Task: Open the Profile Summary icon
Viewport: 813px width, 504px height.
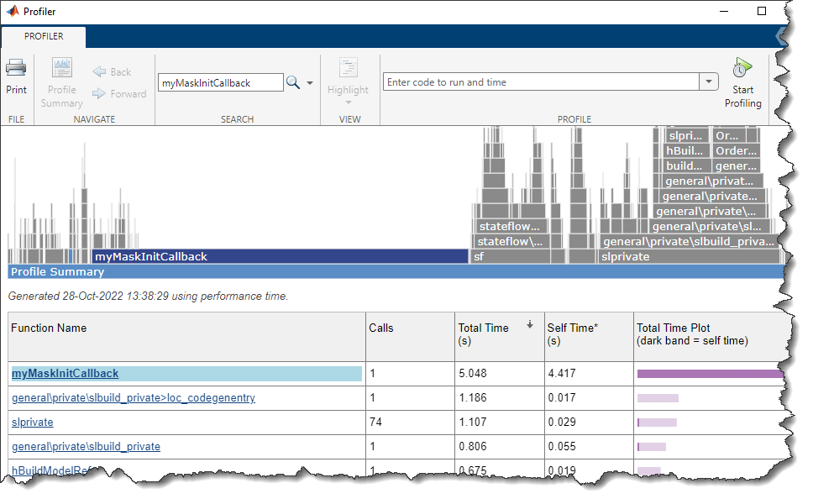Action: [x=62, y=69]
